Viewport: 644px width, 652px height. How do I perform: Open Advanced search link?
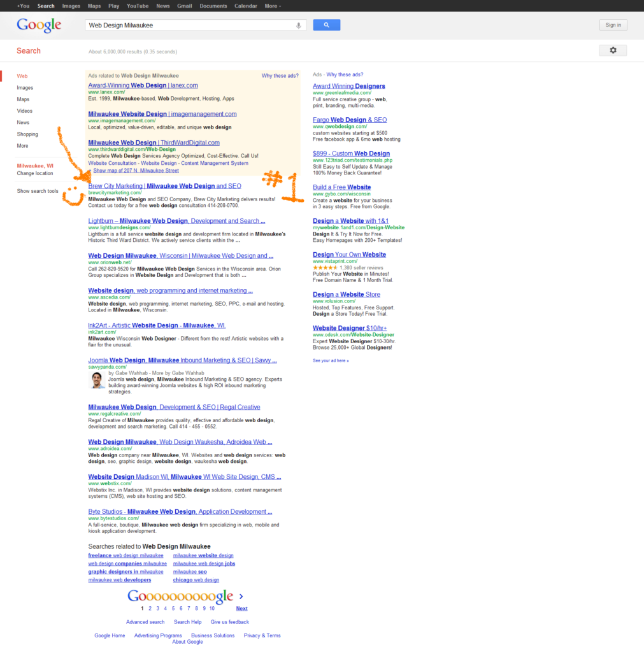click(x=145, y=622)
